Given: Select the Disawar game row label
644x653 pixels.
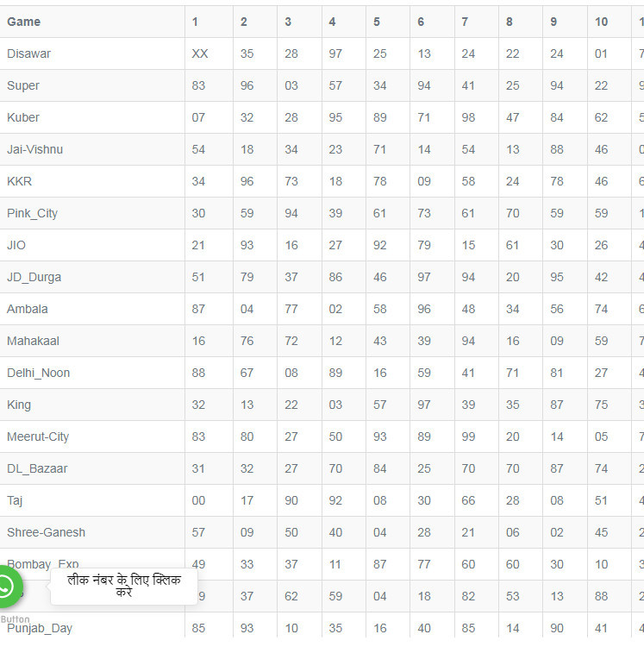Looking at the screenshot, I should (x=29, y=53).
